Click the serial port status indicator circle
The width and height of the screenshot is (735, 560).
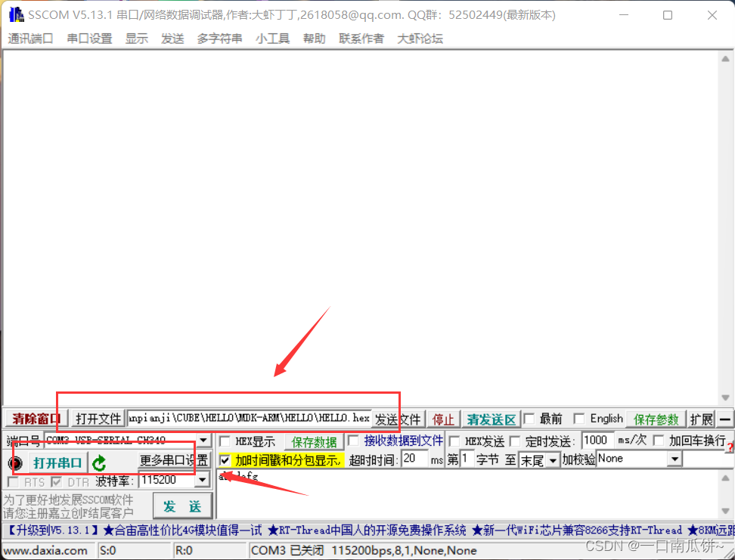(16, 463)
